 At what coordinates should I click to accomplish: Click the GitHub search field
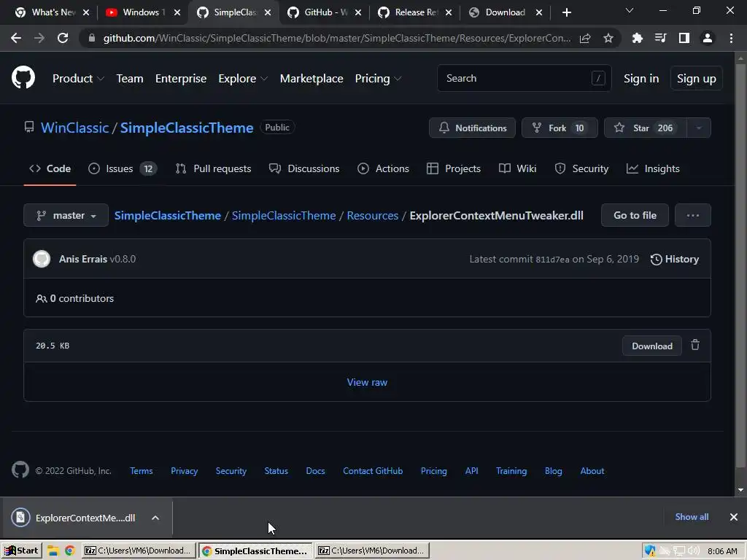pyautogui.click(x=524, y=78)
